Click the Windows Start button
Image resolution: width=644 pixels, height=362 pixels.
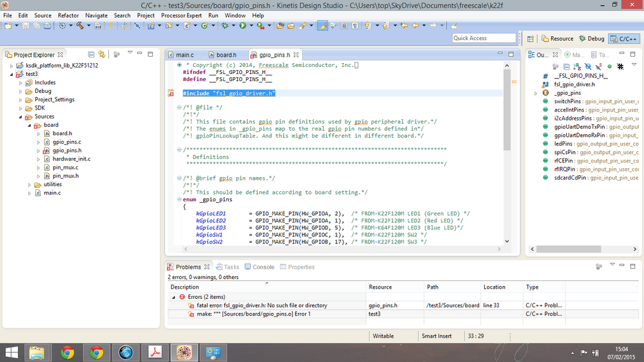click(12, 352)
